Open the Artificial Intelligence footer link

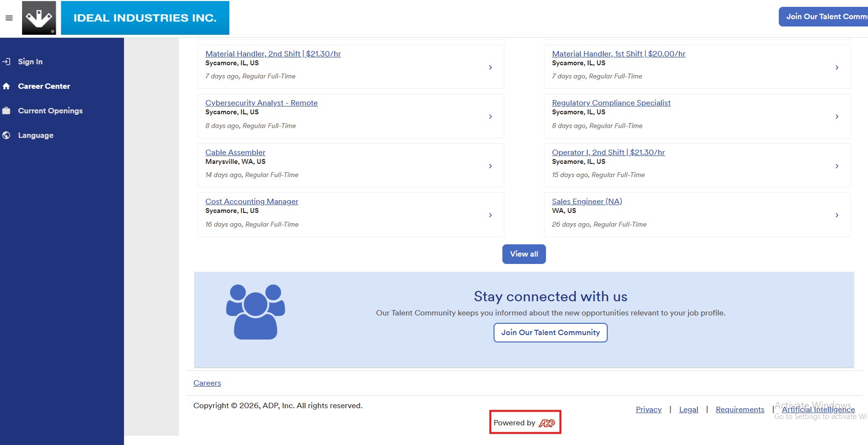click(818, 410)
